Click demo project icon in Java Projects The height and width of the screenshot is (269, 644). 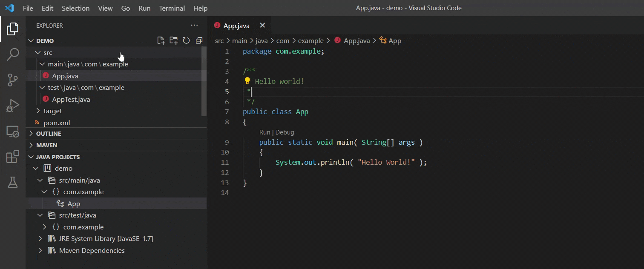coord(48,168)
